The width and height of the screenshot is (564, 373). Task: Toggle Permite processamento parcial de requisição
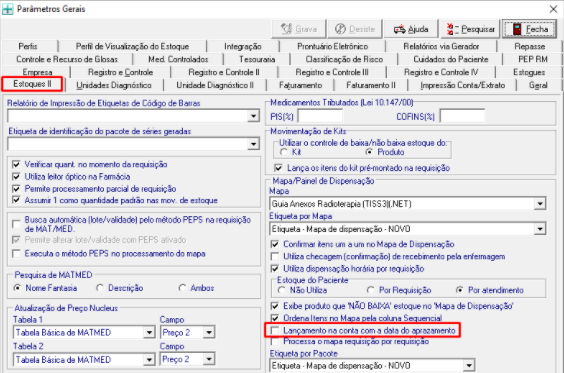coord(16,189)
